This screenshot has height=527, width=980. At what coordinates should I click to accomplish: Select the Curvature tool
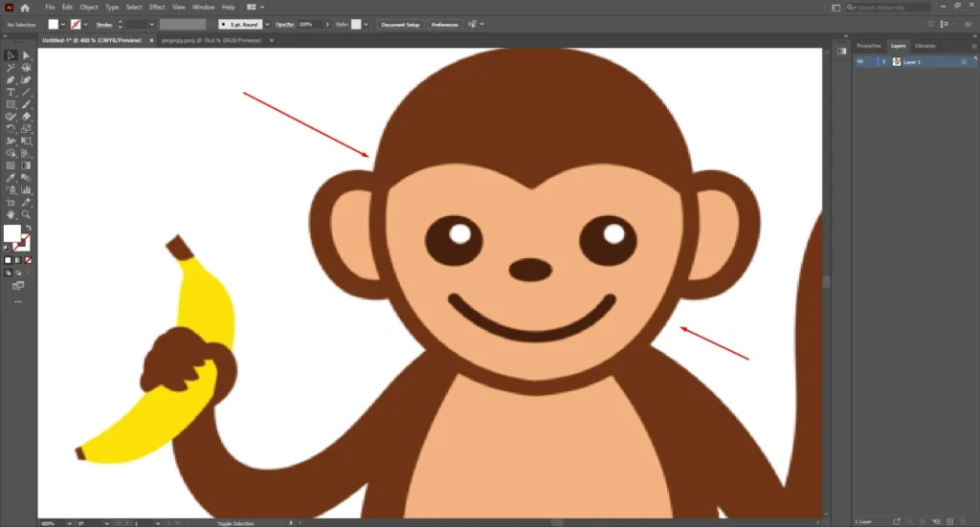tap(26, 80)
